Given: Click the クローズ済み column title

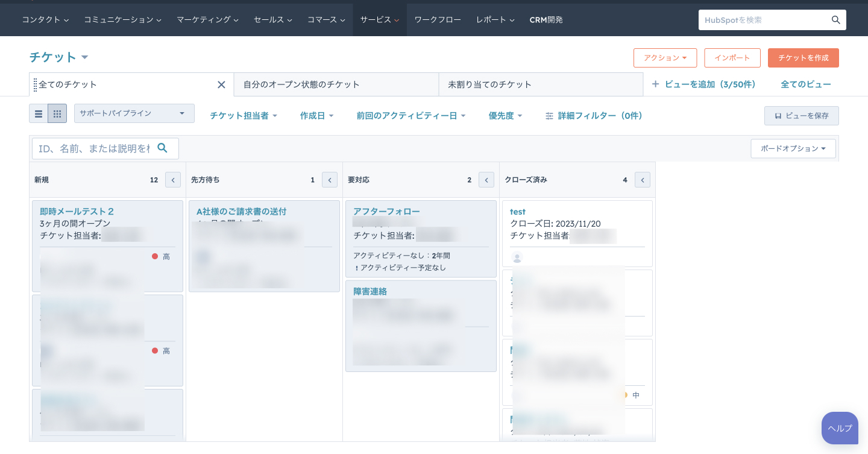Looking at the screenshot, I should click(x=526, y=180).
